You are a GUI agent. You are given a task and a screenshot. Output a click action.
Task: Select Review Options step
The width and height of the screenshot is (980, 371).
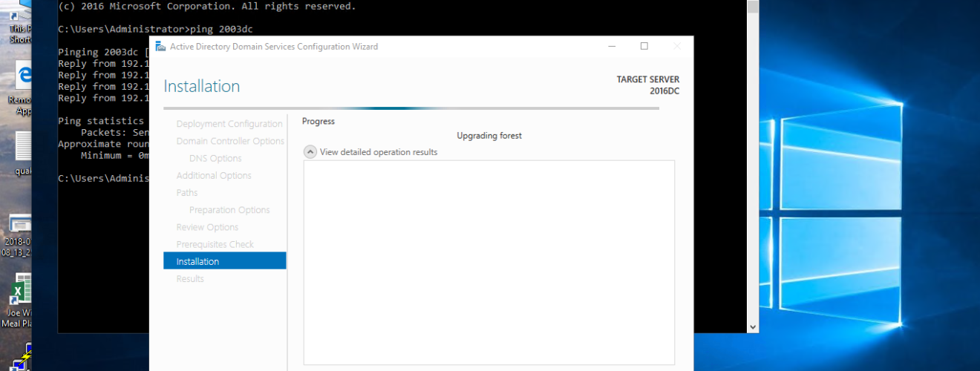[207, 227]
